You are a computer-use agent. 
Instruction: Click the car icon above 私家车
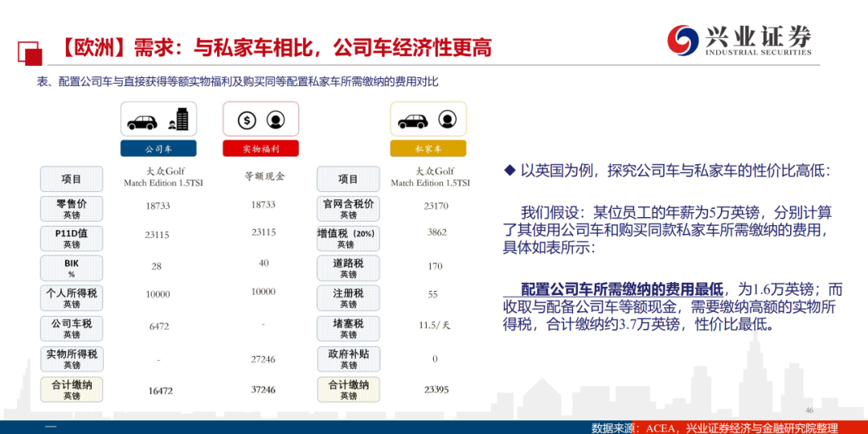(x=412, y=121)
